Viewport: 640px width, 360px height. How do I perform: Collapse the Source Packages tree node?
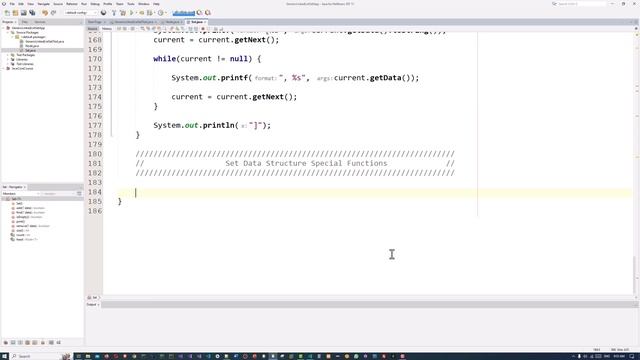tap(7, 32)
